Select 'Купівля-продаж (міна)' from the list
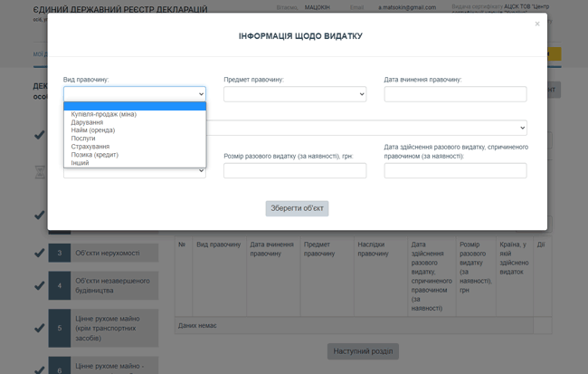Image resolution: width=588 pixels, height=374 pixels. click(103, 114)
